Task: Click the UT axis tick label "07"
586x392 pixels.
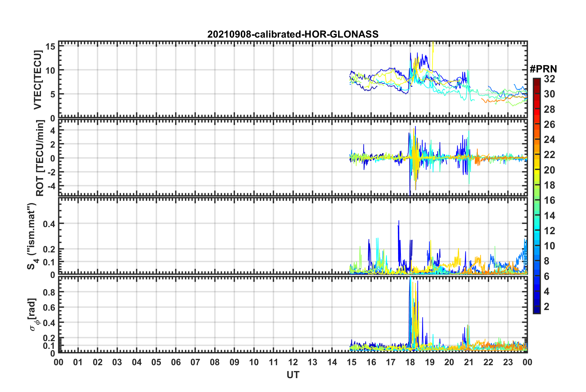Action: tap(195, 362)
